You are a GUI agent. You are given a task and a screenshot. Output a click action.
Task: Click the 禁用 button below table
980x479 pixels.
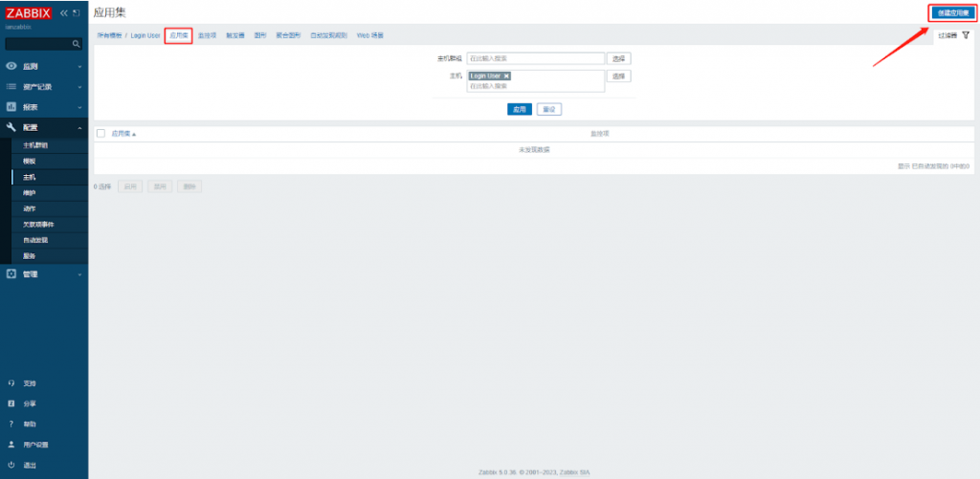[160, 186]
